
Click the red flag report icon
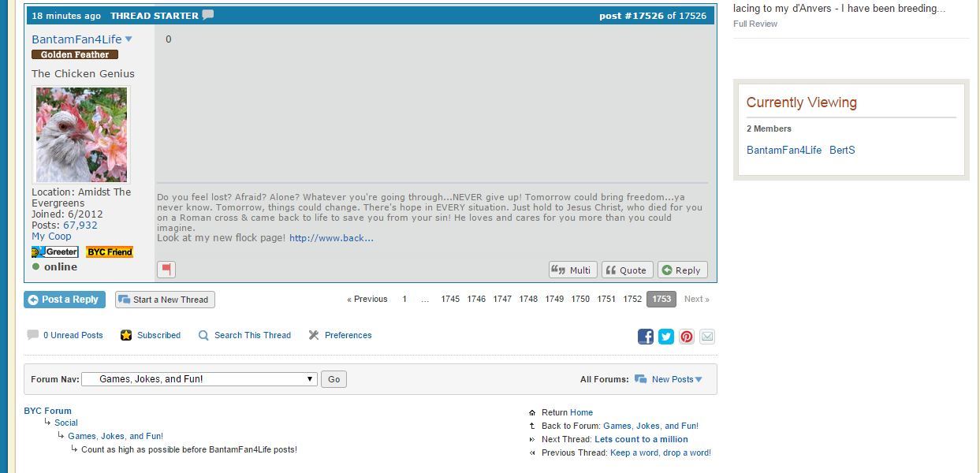(166, 270)
